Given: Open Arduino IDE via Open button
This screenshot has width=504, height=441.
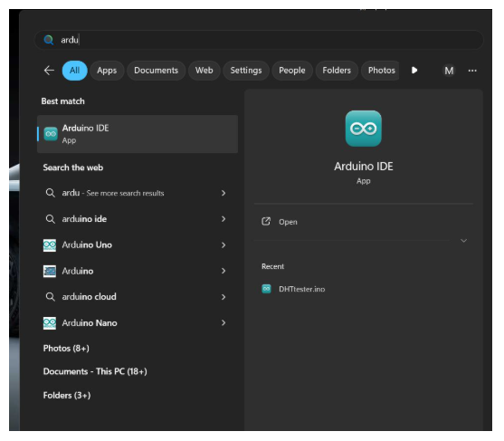Looking at the screenshot, I should (x=363, y=222).
